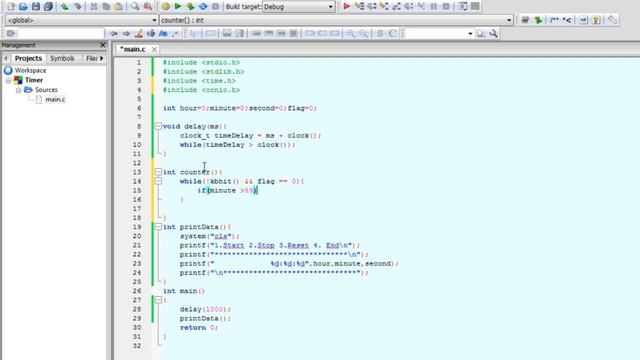Fold the delay function block
This screenshot has height=360, width=640.
pyautogui.click(x=158, y=127)
